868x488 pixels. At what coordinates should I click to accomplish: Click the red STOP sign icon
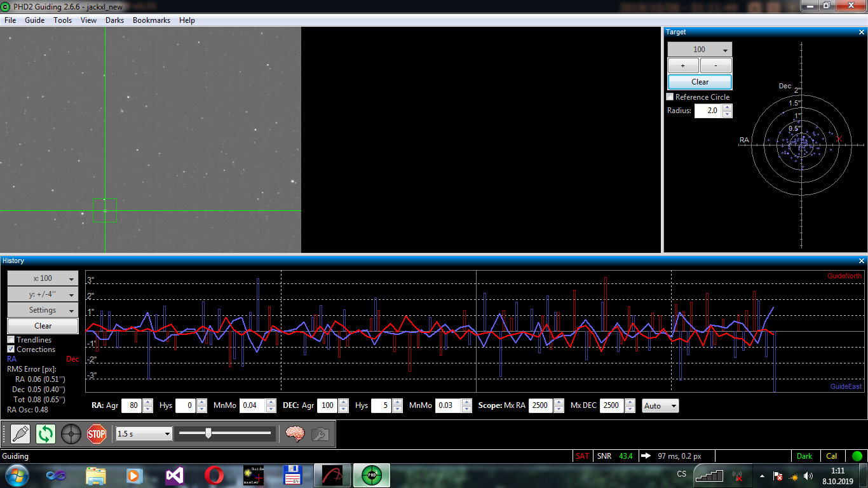[96, 434]
